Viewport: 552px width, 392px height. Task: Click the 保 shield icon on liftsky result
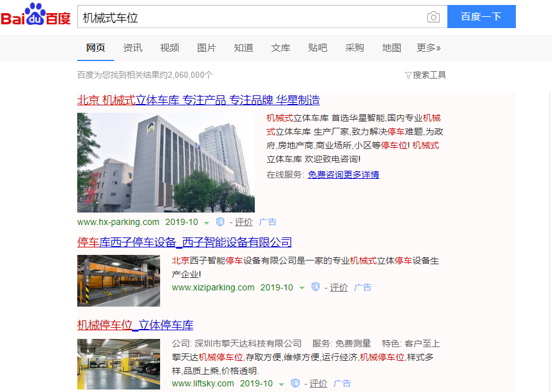295,383
